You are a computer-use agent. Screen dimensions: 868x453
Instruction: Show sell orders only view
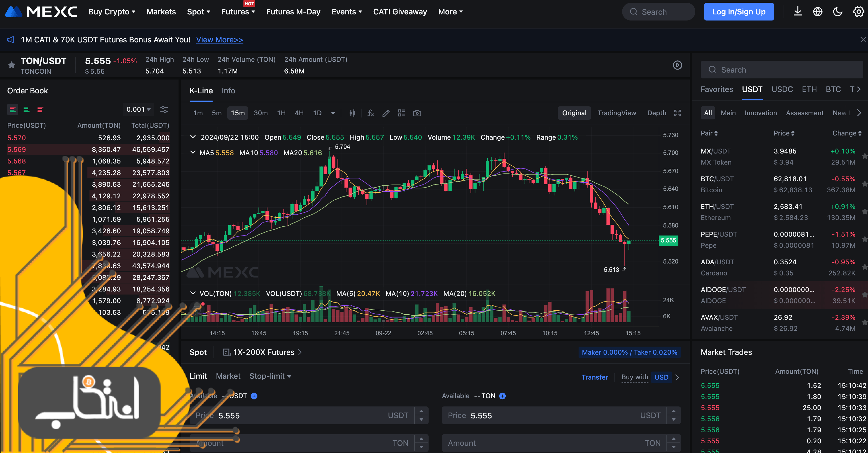click(x=40, y=109)
